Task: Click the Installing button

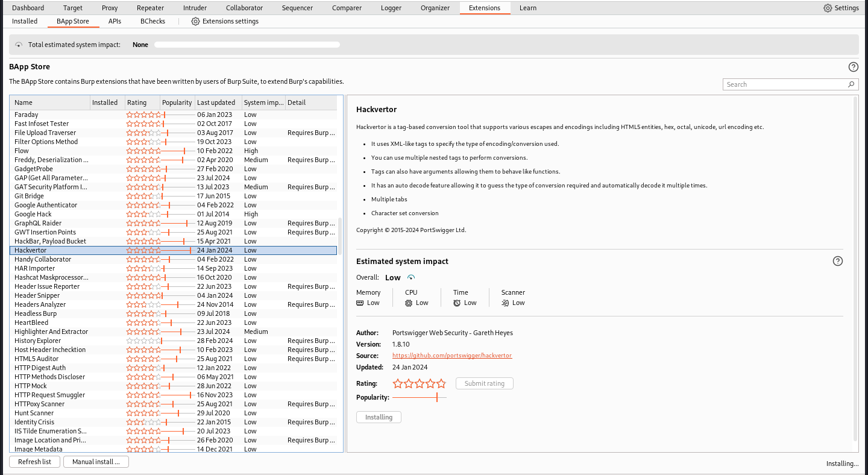Action: click(x=379, y=417)
